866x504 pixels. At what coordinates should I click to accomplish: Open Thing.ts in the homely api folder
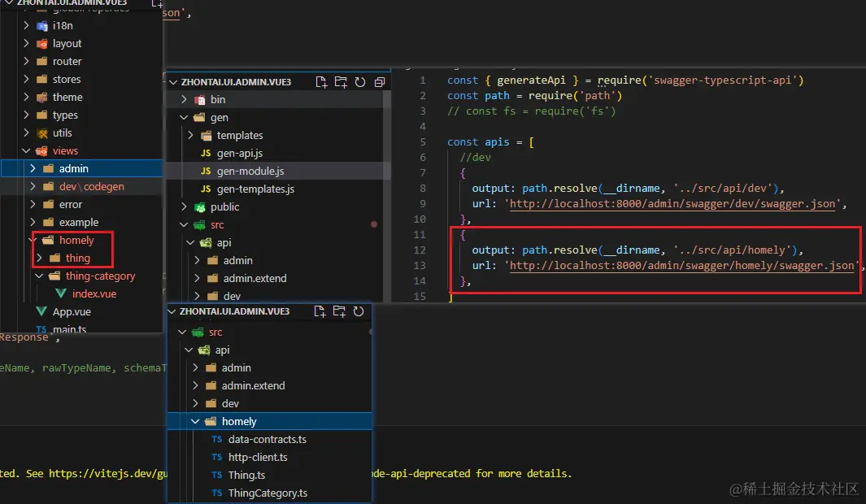(247, 475)
